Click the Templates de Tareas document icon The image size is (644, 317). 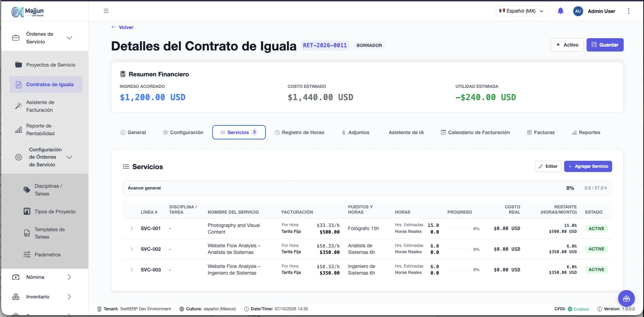coord(27,233)
